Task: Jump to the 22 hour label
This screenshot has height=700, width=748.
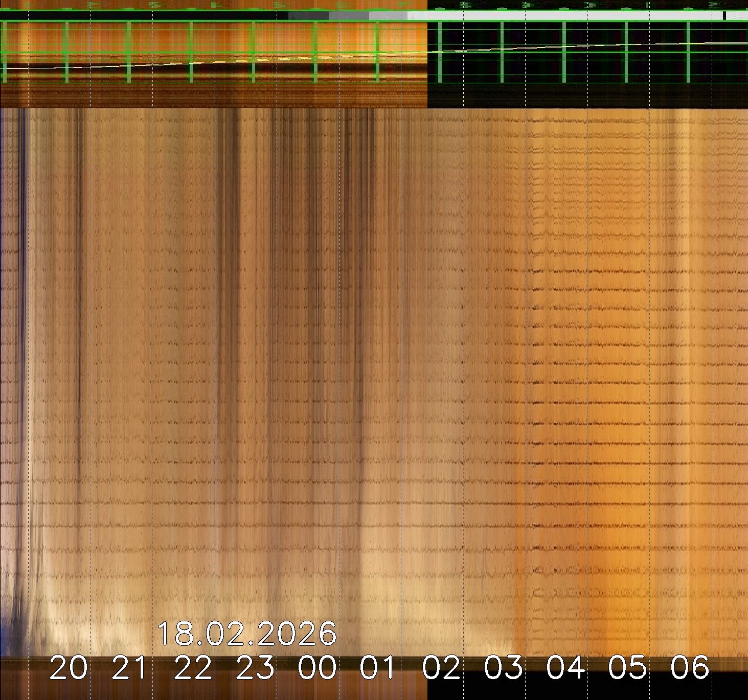Action: (193, 668)
